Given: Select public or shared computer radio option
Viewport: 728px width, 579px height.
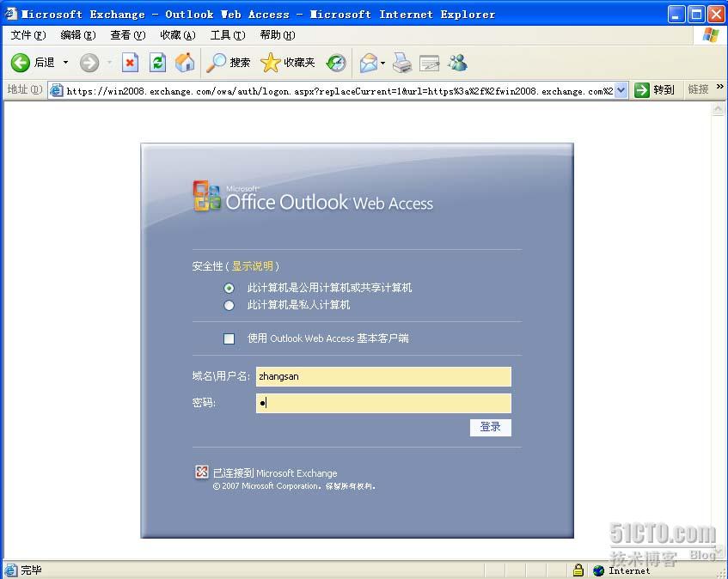Looking at the screenshot, I should click(x=229, y=288).
